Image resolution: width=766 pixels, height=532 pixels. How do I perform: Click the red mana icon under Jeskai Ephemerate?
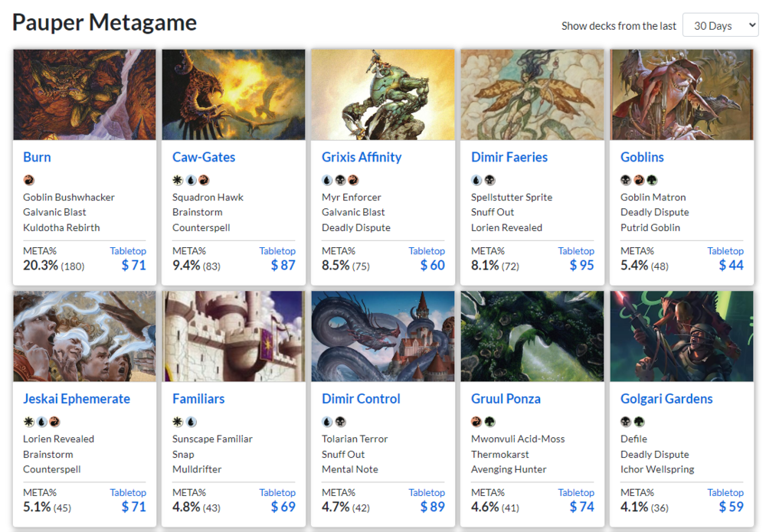54,422
